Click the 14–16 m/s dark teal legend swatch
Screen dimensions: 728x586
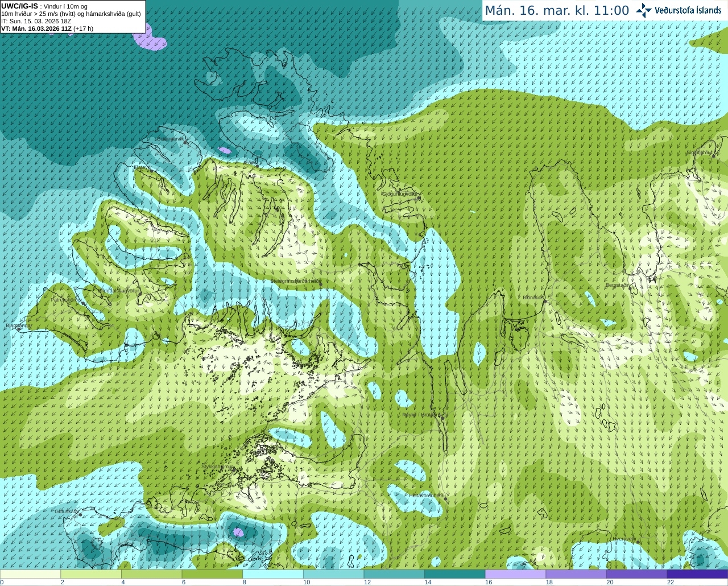tap(455, 574)
